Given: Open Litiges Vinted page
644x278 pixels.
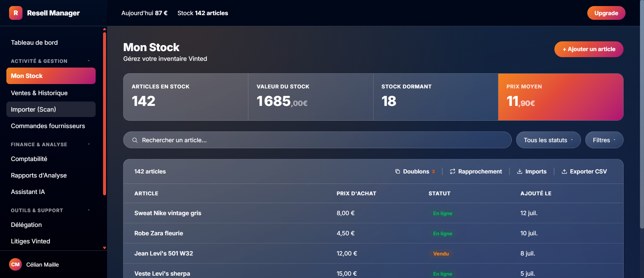Looking at the screenshot, I should (51, 241).
